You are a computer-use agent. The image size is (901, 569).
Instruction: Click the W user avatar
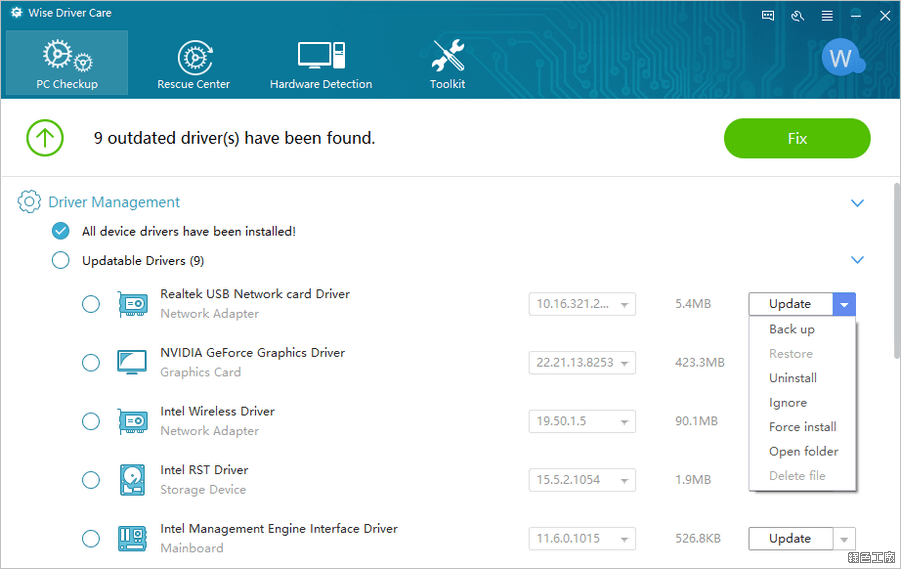(x=842, y=57)
